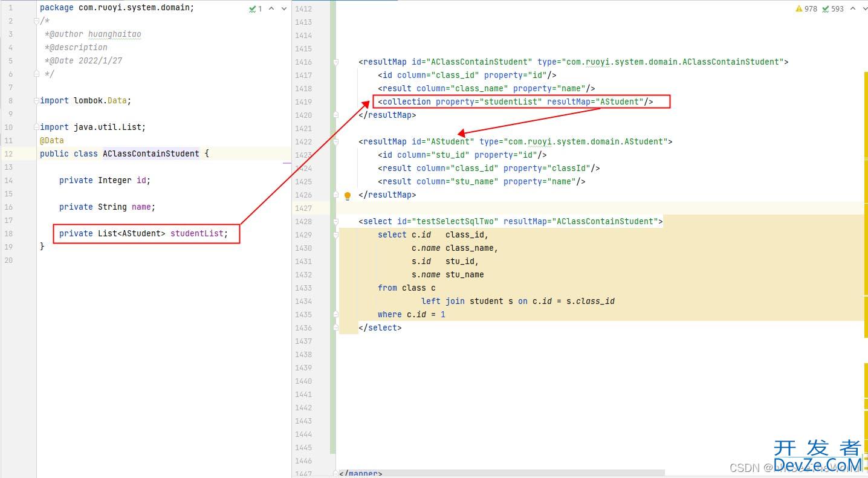Screen dimensions: 868x478
Task: Click property="classId" on line 1424
Action: (547, 168)
